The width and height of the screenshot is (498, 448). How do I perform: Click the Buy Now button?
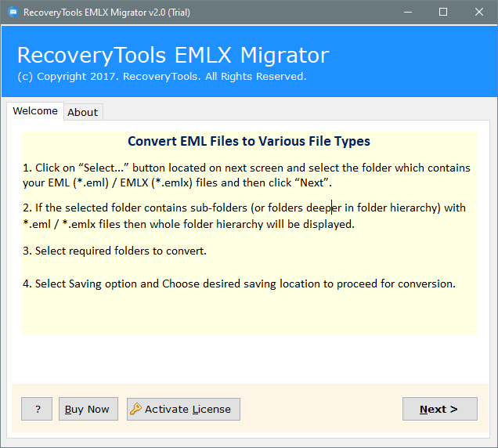coord(88,409)
